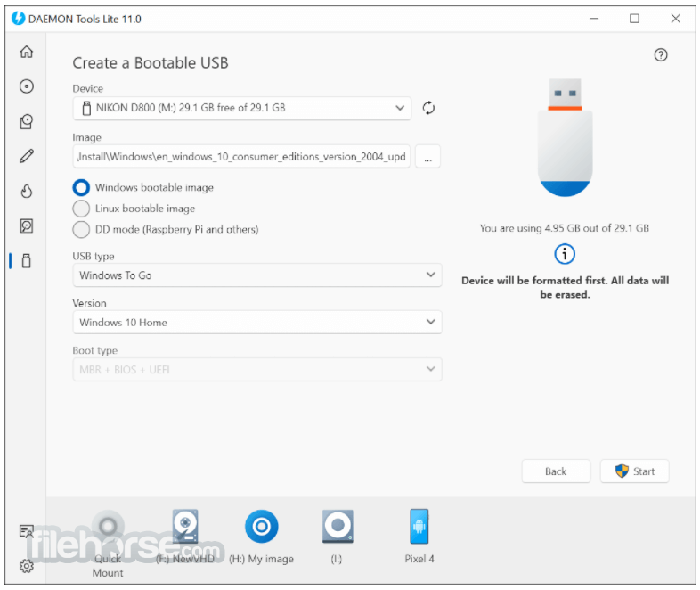Image resolution: width=700 pixels, height=590 pixels.
Task: Click the DAEMON Tools logo in title bar
Action: [x=18, y=19]
